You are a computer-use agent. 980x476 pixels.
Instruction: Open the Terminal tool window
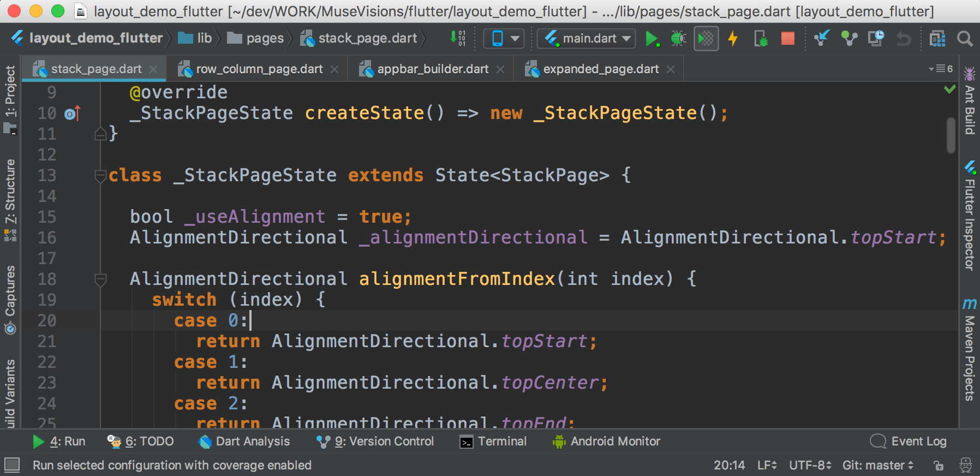click(x=493, y=441)
